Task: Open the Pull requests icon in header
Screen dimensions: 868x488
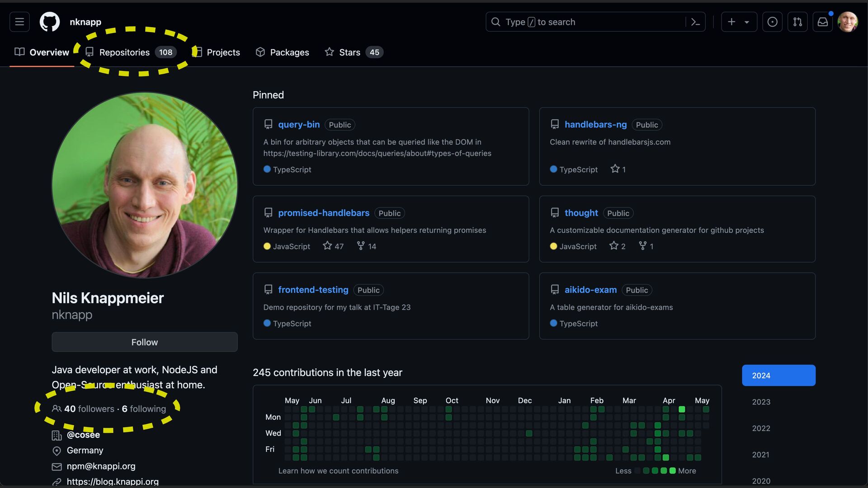Action: [797, 22]
